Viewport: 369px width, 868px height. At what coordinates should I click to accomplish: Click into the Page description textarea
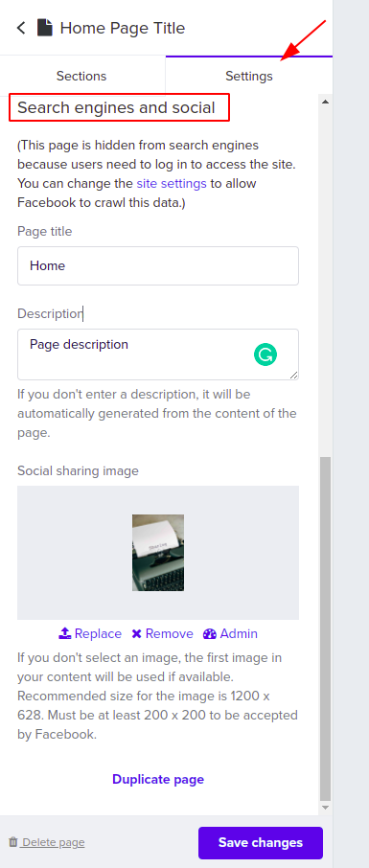pos(158,354)
